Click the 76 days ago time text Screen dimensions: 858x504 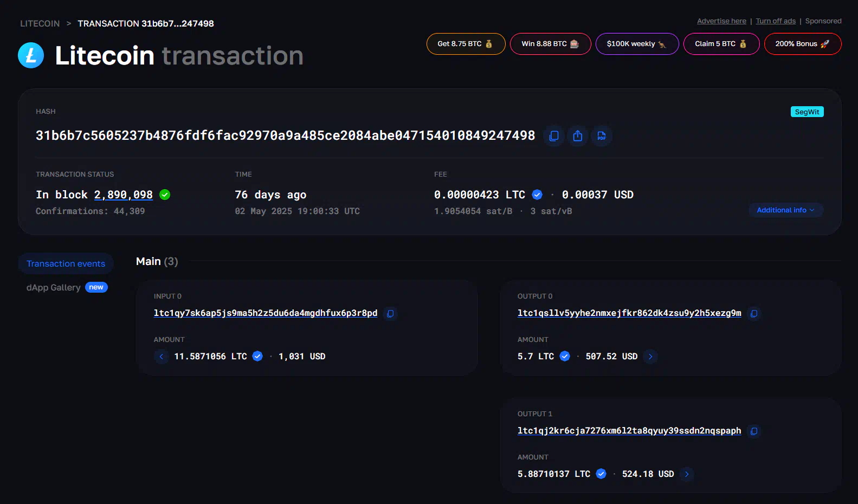[x=270, y=195]
